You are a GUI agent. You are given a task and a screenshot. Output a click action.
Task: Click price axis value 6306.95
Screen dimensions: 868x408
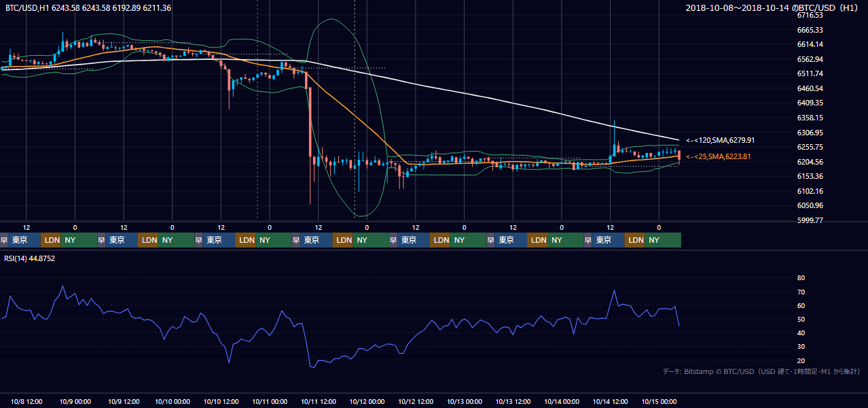coord(810,133)
